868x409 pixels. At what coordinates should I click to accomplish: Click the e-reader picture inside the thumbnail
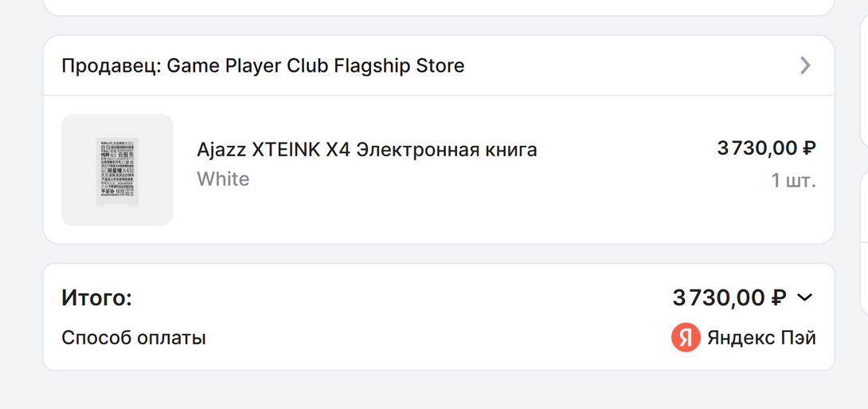tap(117, 171)
